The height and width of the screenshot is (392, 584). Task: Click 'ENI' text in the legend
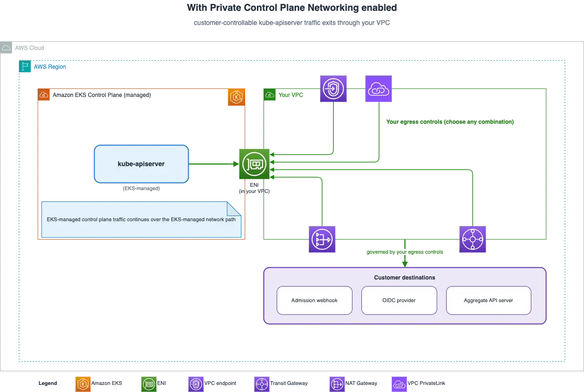click(161, 384)
